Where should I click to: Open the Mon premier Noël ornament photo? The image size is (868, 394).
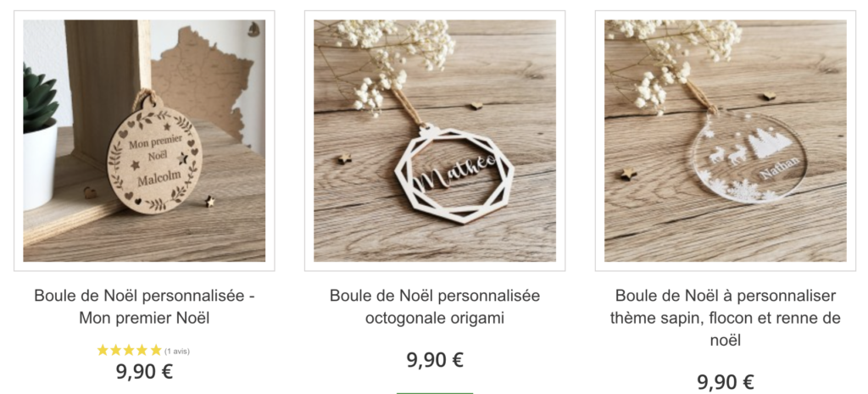[144, 141]
